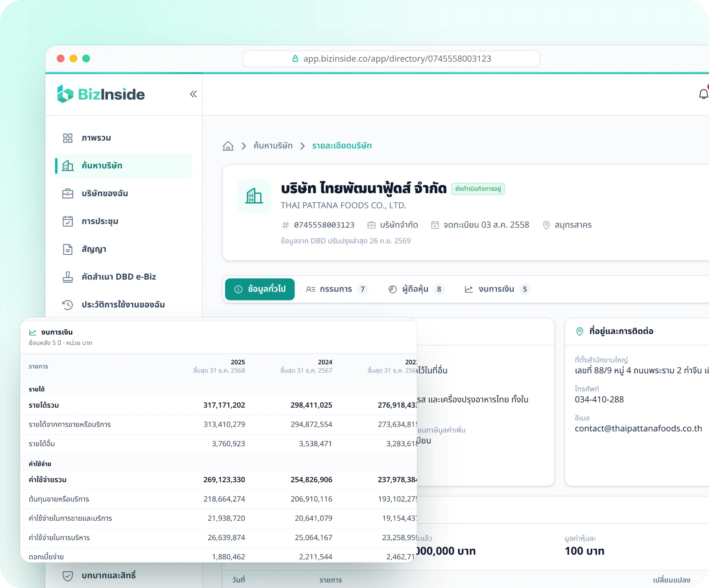
Task: Go home via breadcrumb house icon
Action: click(228, 146)
